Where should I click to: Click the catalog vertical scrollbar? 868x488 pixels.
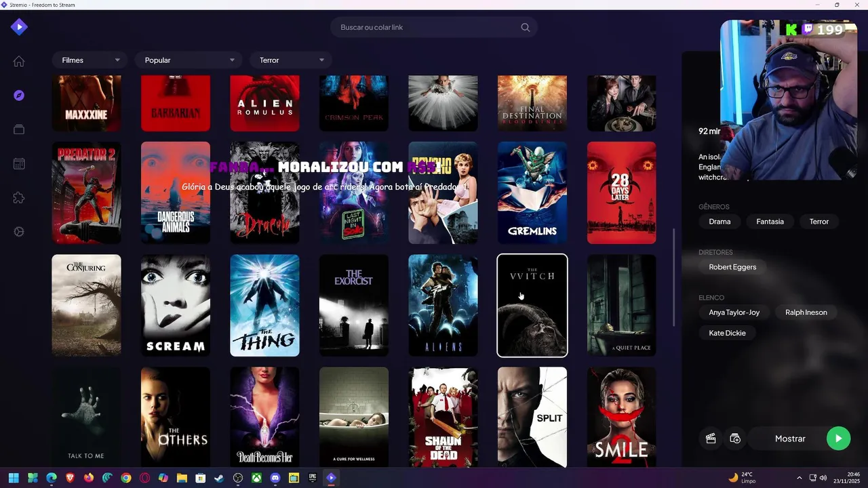click(673, 277)
